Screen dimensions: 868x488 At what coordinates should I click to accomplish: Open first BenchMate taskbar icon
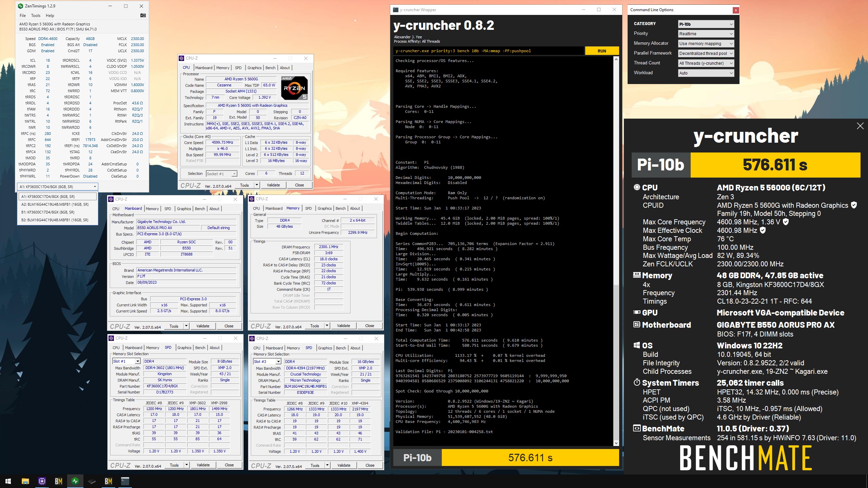click(58, 481)
